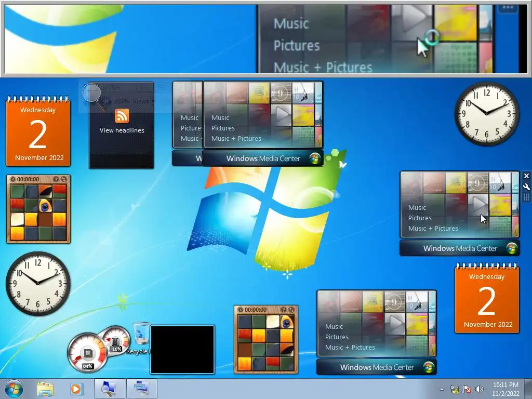Viewport: 532px width, 399px height.
Task: Select Music in the gadget with wrench control
Action: coord(417,208)
